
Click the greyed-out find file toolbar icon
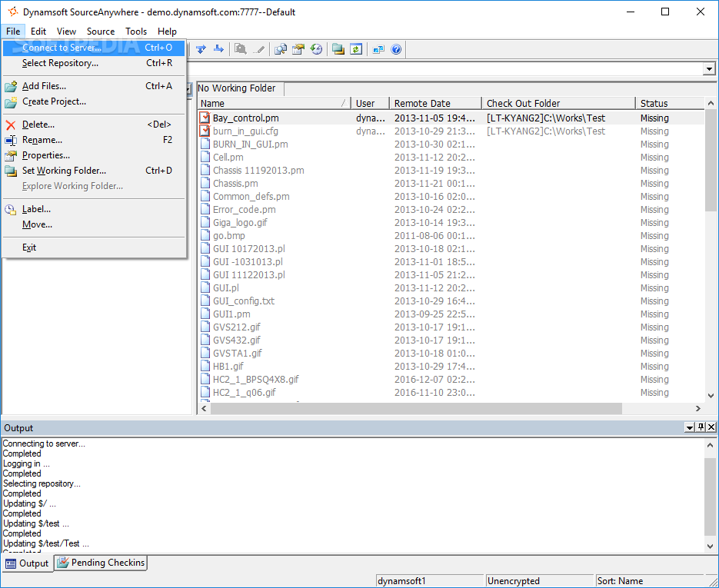[240, 49]
